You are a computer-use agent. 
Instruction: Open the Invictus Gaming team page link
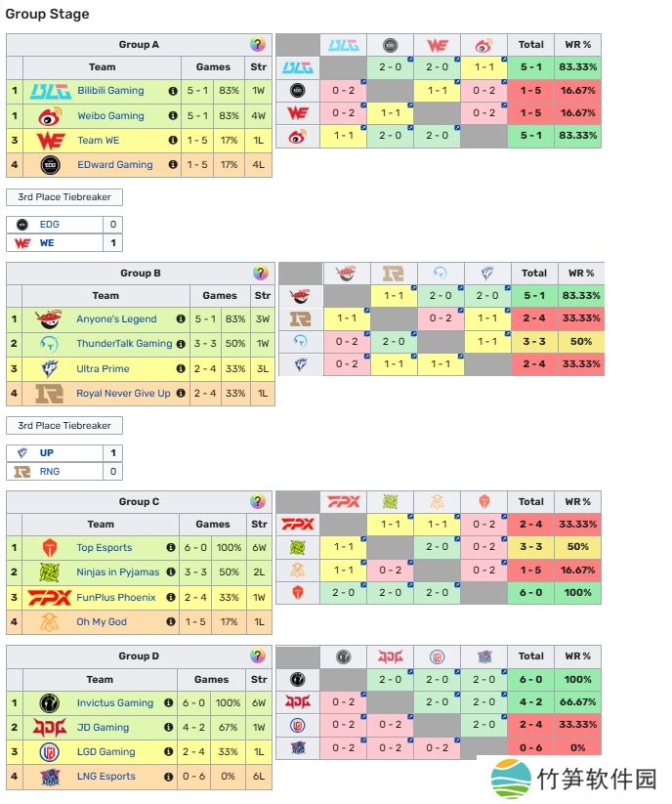(x=114, y=702)
